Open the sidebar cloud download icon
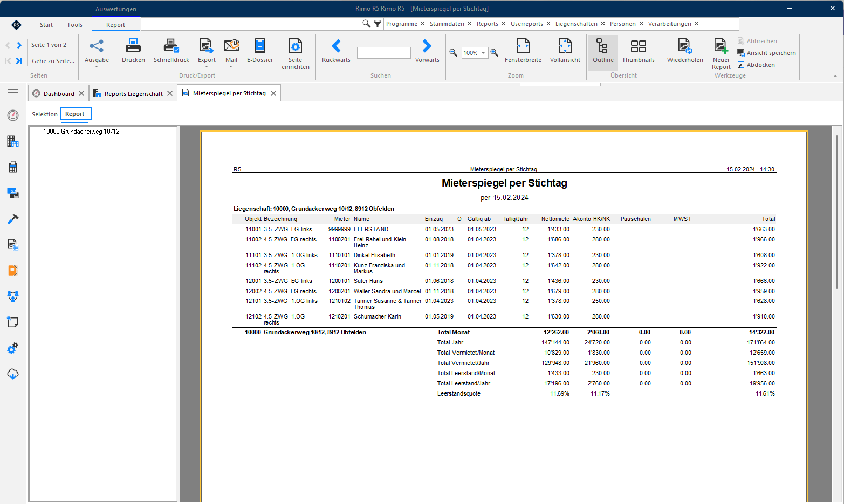 click(13, 374)
